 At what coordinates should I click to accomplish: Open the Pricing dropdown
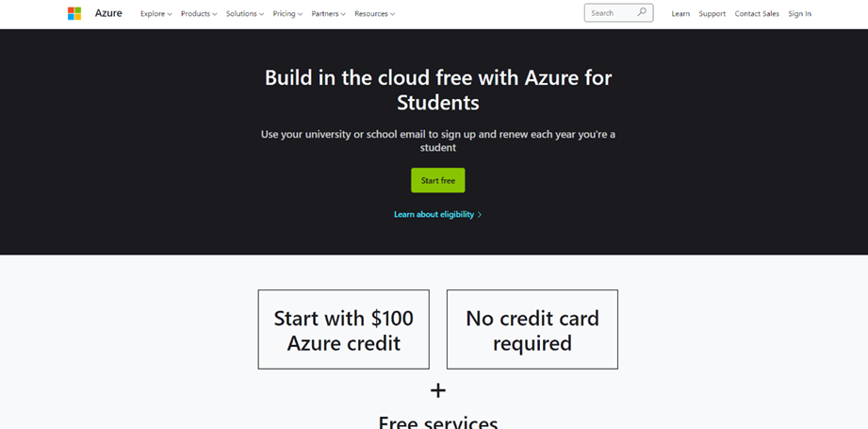pyautogui.click(x=287, y=14)
